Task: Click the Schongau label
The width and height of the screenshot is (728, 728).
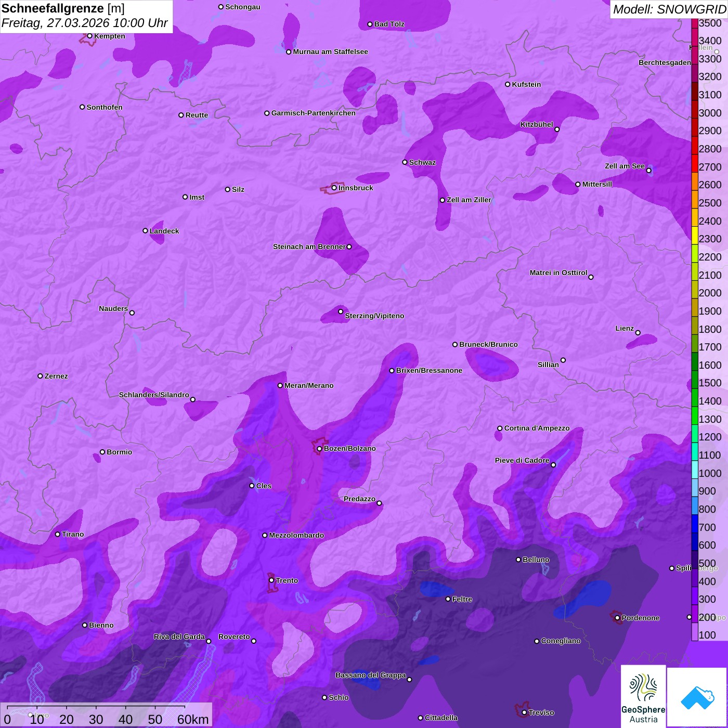Action: tap(243, 7)
